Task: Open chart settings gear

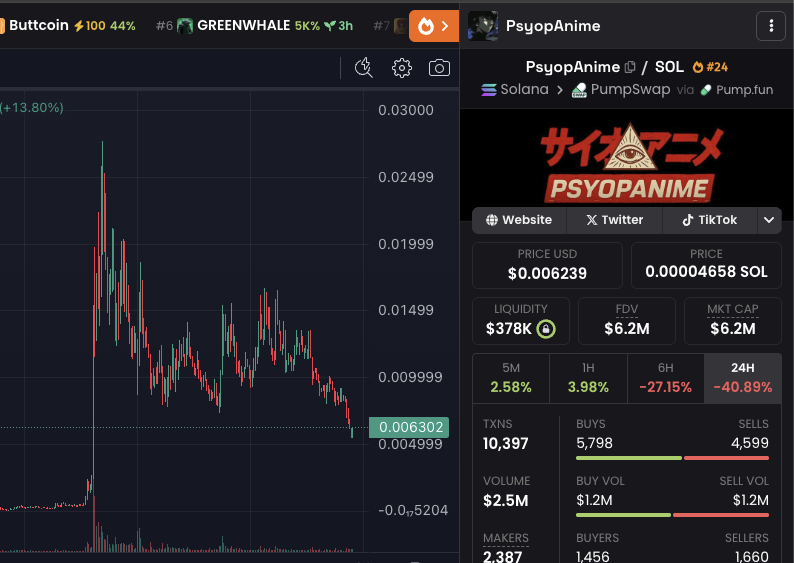Action: pos(402,68)
